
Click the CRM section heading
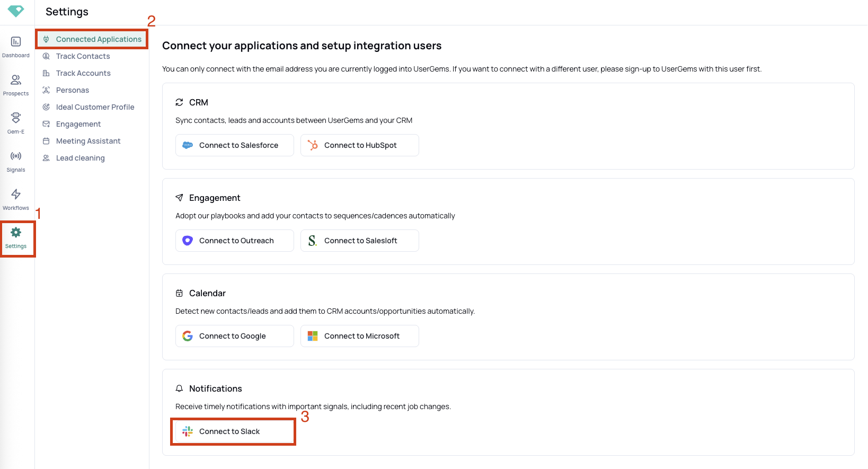[199, 102]
